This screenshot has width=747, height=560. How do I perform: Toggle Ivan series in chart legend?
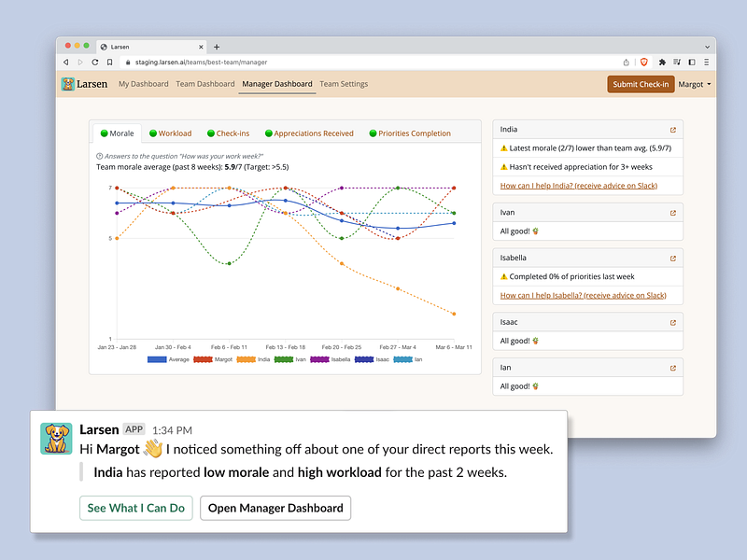pos(290,359)
